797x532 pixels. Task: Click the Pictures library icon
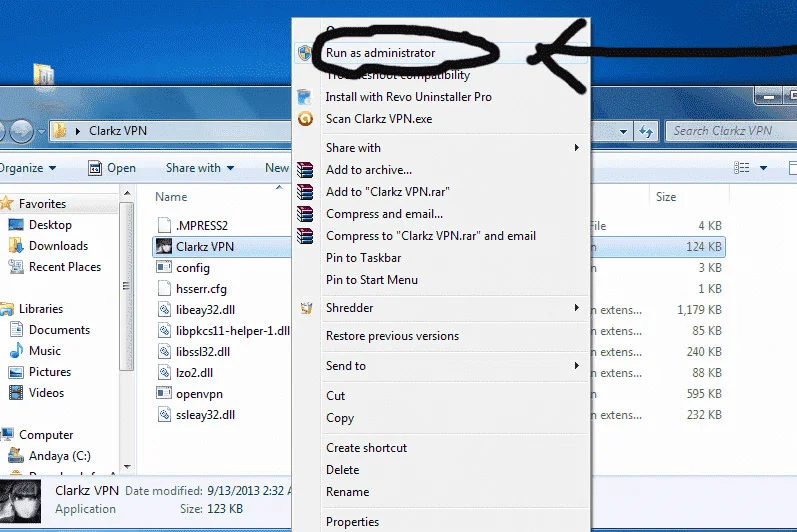click(x=16, y=372)
